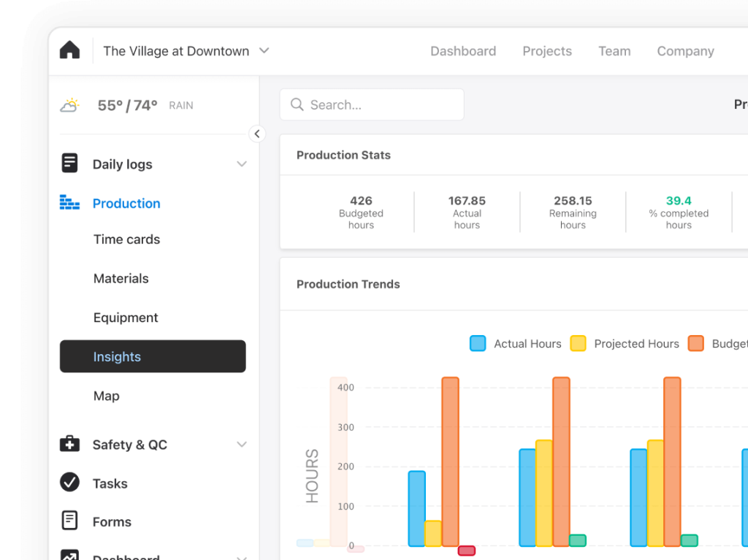Click the 39.4 % completed hours stat
Viewport: 748px width, 560px height.
click(x=679, y=212)
